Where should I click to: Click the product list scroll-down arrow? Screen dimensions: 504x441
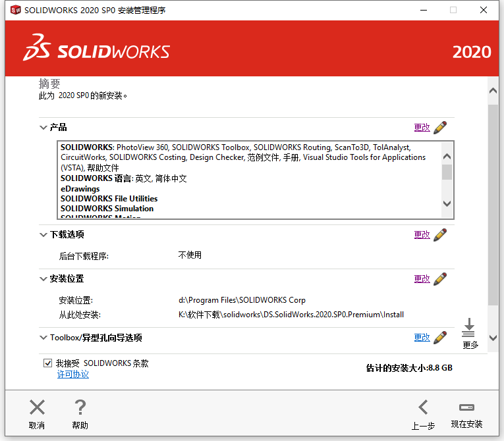click(x=447, y=203)
